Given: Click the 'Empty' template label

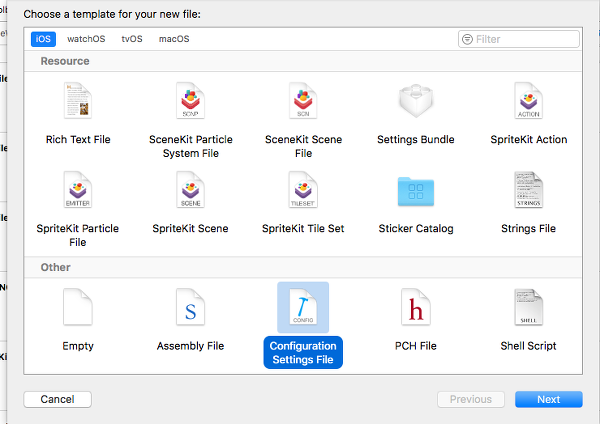Looking at the screenshot, I should (x=78, y=346).
